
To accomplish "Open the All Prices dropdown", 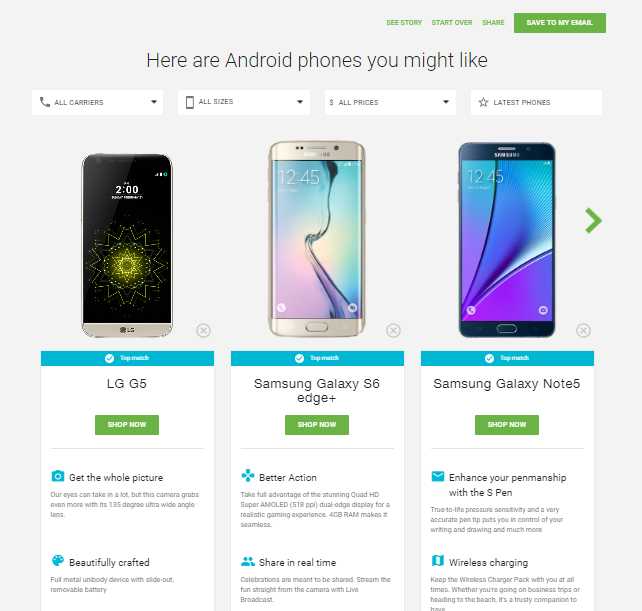I will point(390,102).
